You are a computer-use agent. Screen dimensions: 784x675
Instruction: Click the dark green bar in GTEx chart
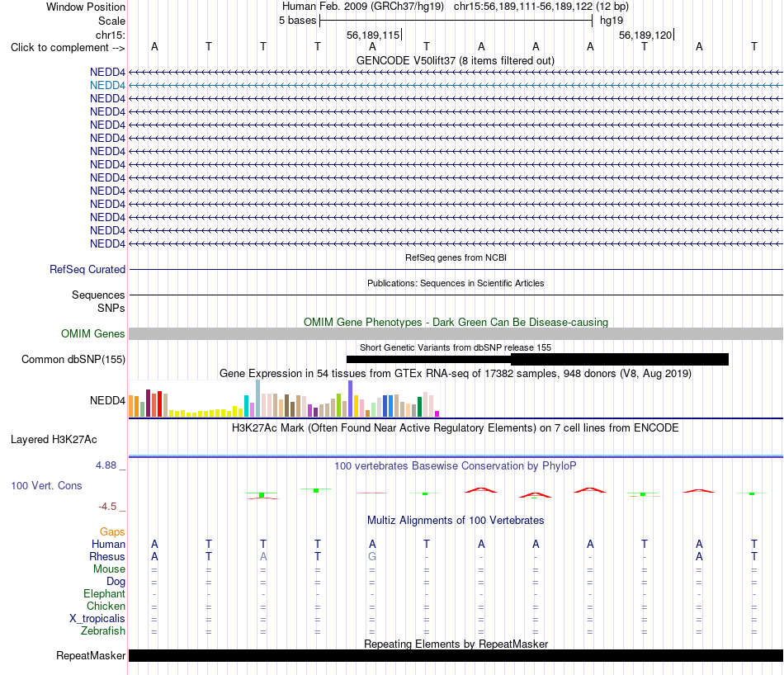[x=419, y=407]
